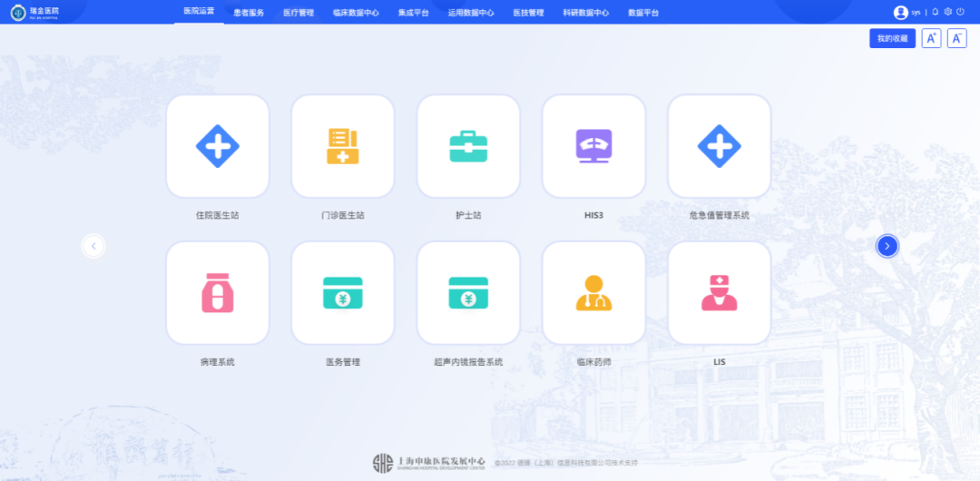Open the 临床药师 doctor icon

593,293
